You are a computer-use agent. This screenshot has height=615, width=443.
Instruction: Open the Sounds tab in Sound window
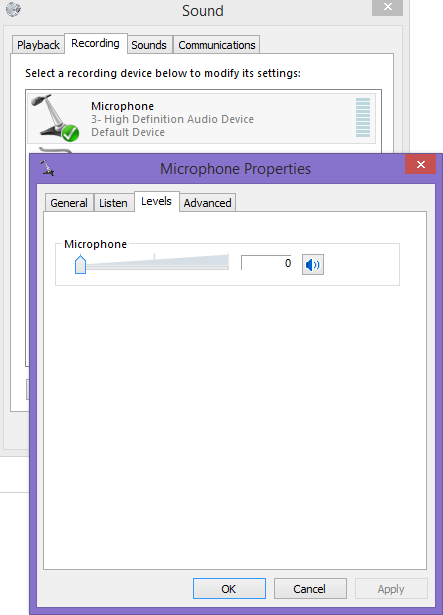(149, 45)
